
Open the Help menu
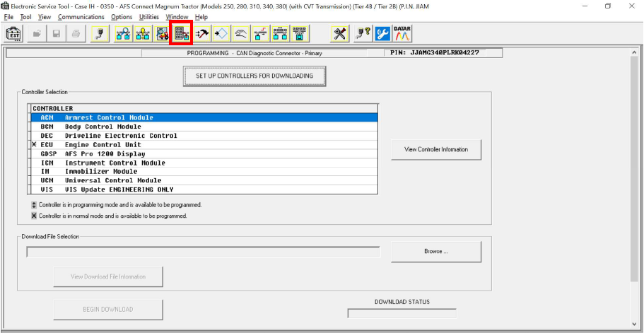point(201,17)
